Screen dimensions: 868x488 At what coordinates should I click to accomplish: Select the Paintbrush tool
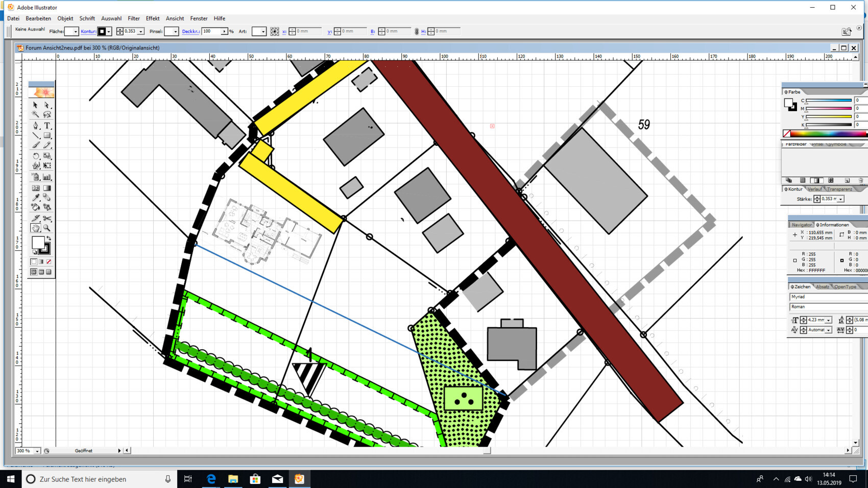coord(35,145)
